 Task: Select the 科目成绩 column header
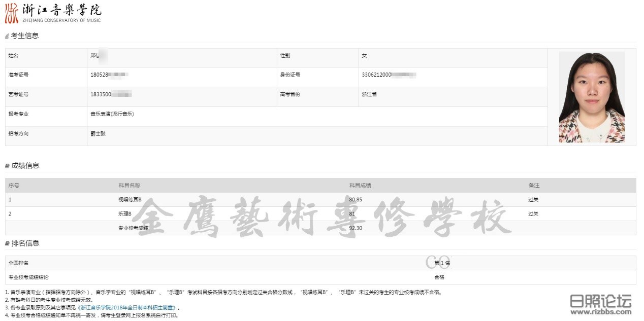(360, 186)
